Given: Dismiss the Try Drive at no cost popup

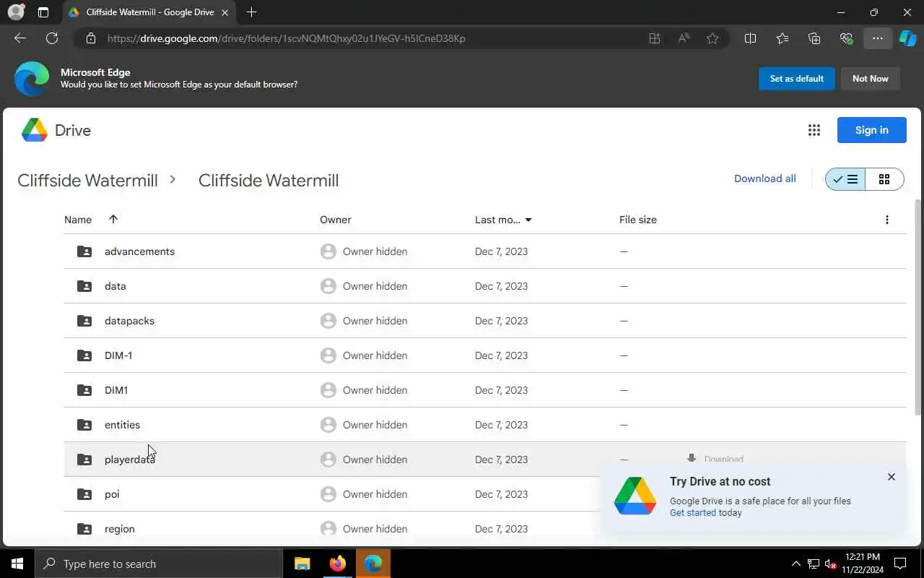Looking at the screenshot, I should (x=892, y=477).
